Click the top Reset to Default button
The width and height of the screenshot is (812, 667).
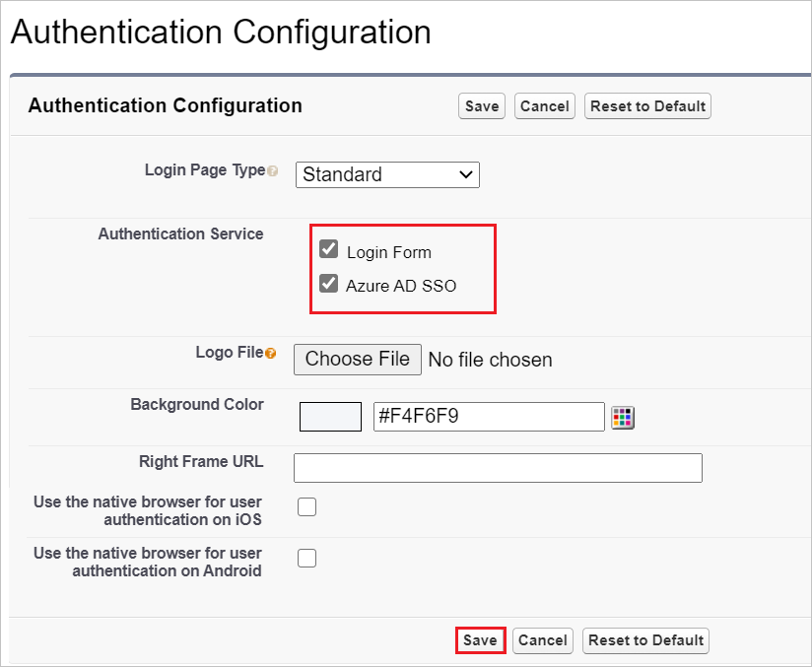point(647,106)
